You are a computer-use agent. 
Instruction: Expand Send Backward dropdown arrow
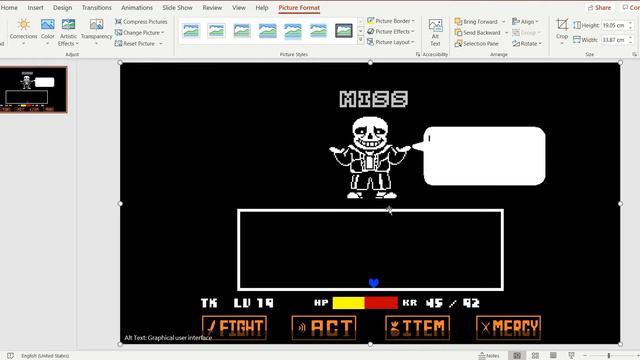click(507, 33)
